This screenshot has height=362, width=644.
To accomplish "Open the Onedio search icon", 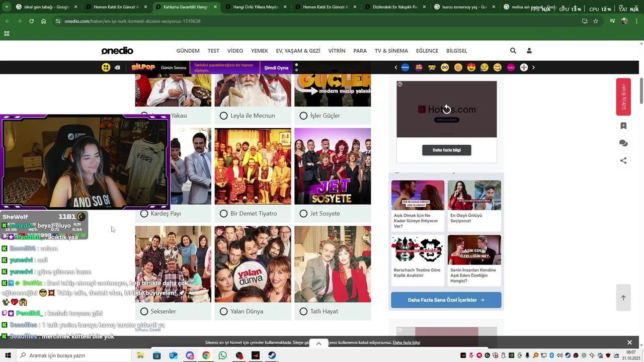I will [x=513, y=51].
